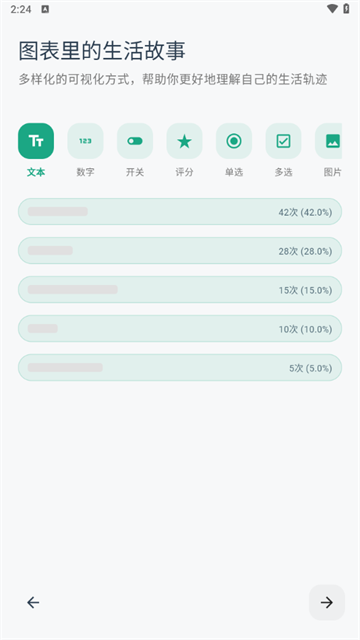Select the 数字 number type icon
This screenshot has width=360, height=640.
(x=85, y=141)
